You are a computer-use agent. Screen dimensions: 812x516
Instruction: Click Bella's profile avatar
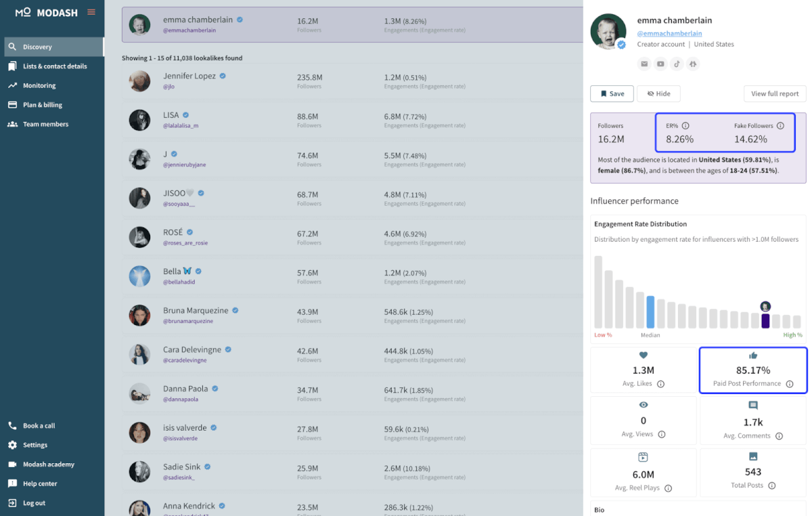(x=139, y=276)
